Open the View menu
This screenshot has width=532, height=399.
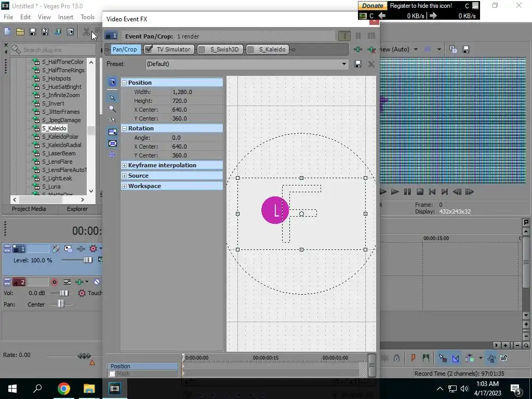[44, 17]
